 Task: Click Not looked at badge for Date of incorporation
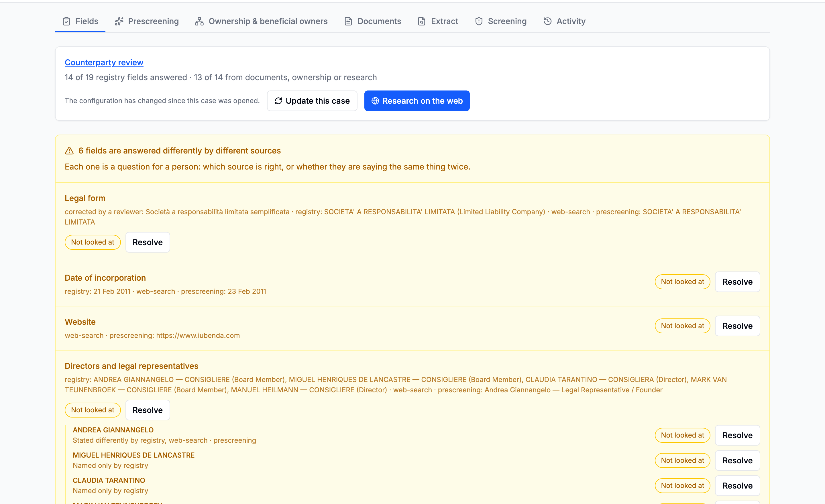click(682, 282)
